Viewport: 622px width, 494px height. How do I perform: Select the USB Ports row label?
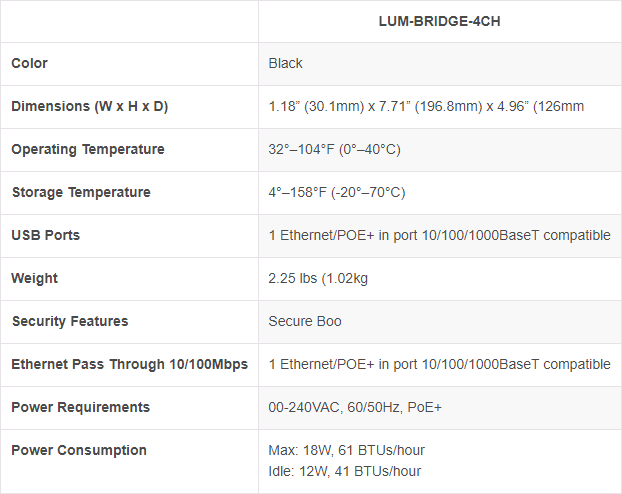coord(46,236)
